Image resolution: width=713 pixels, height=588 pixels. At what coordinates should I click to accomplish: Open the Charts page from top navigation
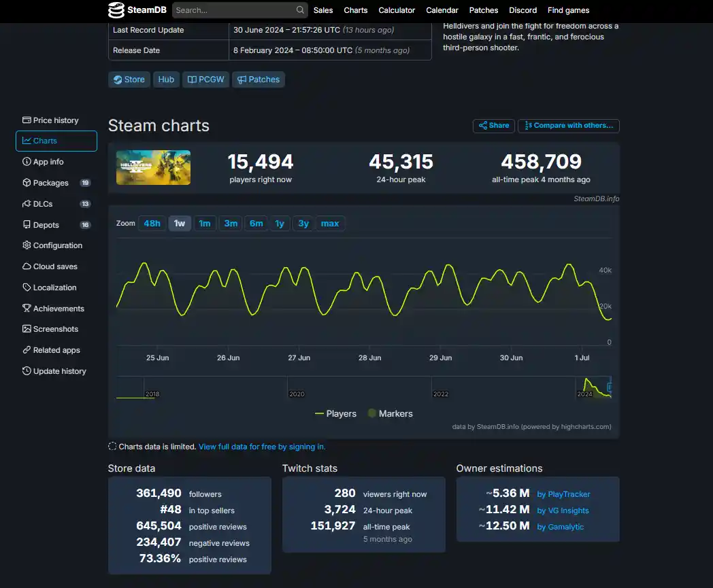(356, 10)
